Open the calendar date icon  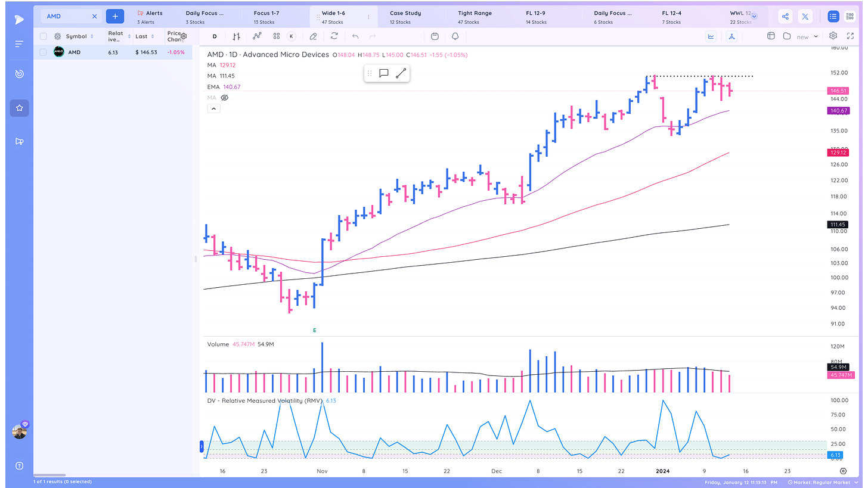pos(435,36)
